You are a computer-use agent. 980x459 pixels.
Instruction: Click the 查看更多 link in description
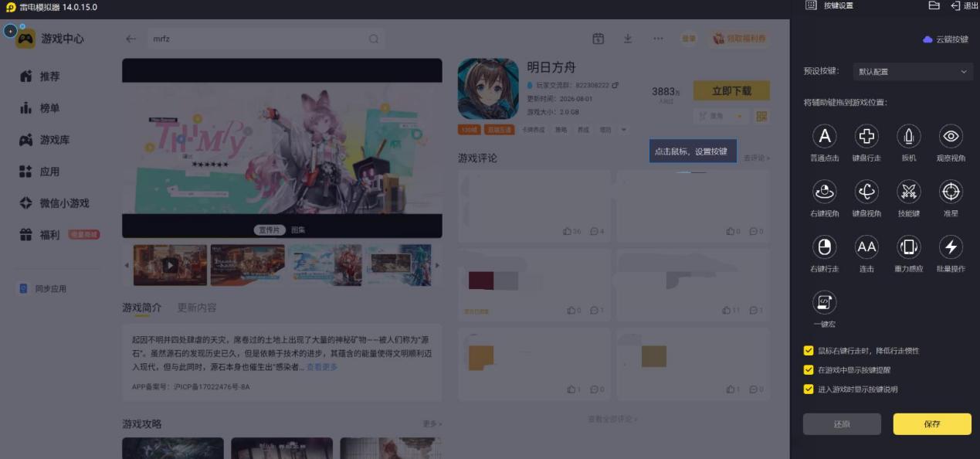pos(322,367)
